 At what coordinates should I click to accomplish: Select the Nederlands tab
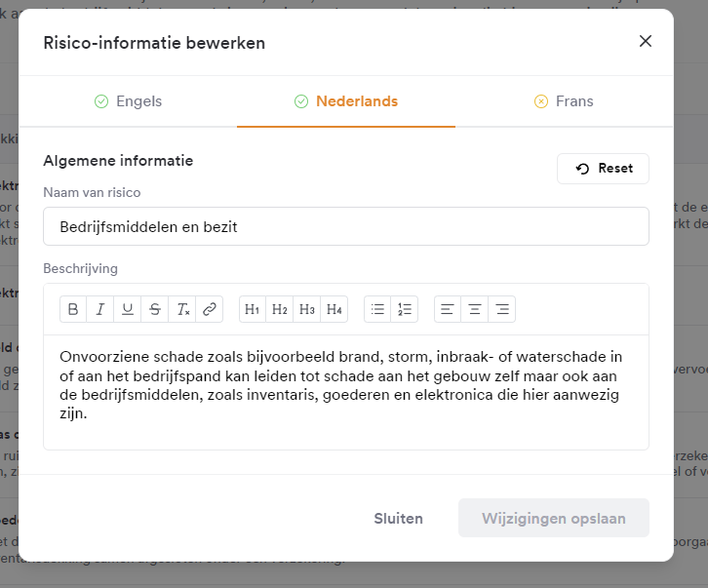[x=346, y=101]
